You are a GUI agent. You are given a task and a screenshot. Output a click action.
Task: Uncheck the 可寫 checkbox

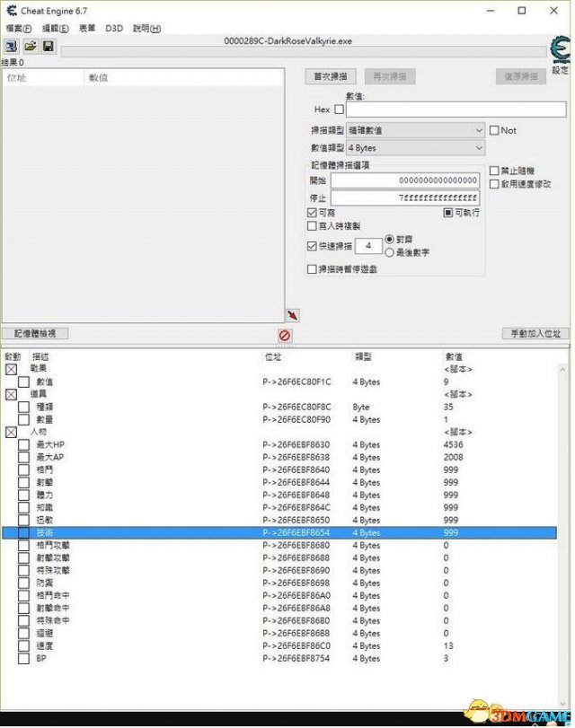312,213
